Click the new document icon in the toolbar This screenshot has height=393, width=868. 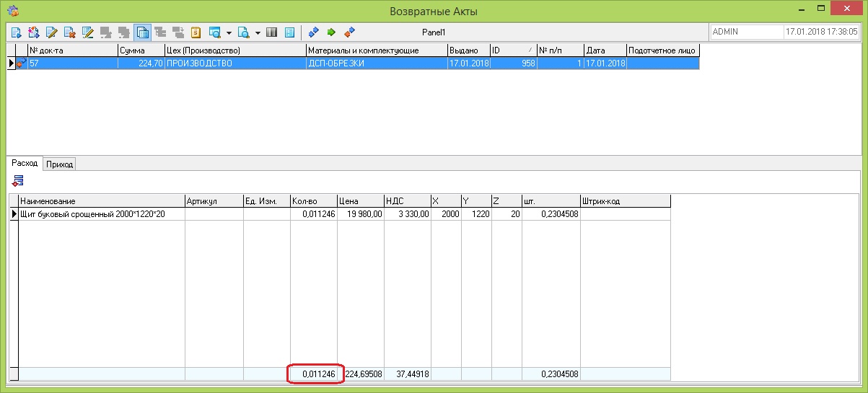[x=16, y=32]
